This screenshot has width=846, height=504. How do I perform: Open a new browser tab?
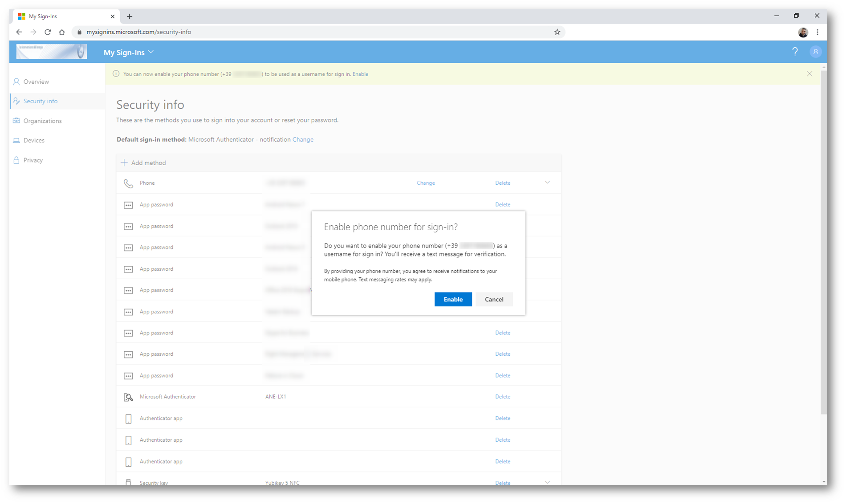point(130,16)
